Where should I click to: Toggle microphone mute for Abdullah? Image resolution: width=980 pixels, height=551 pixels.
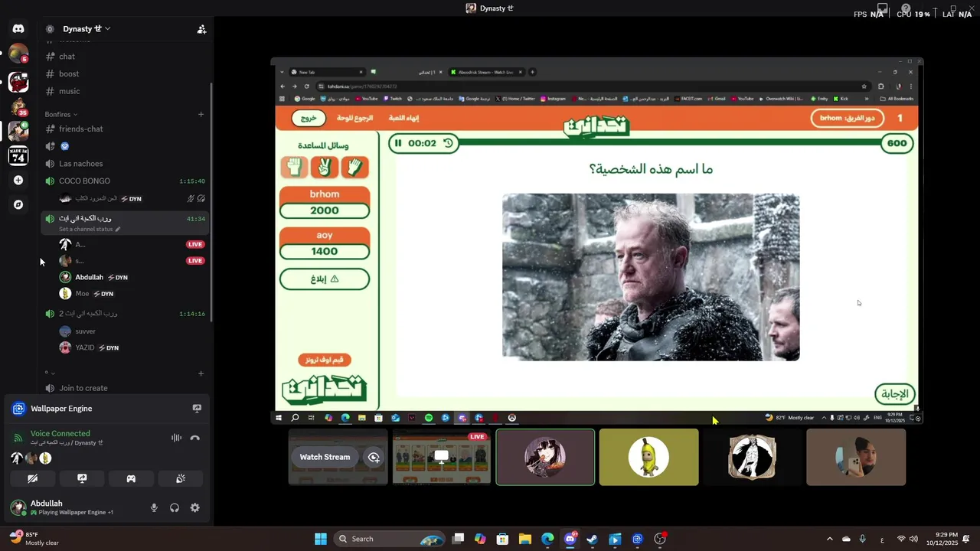154,508
